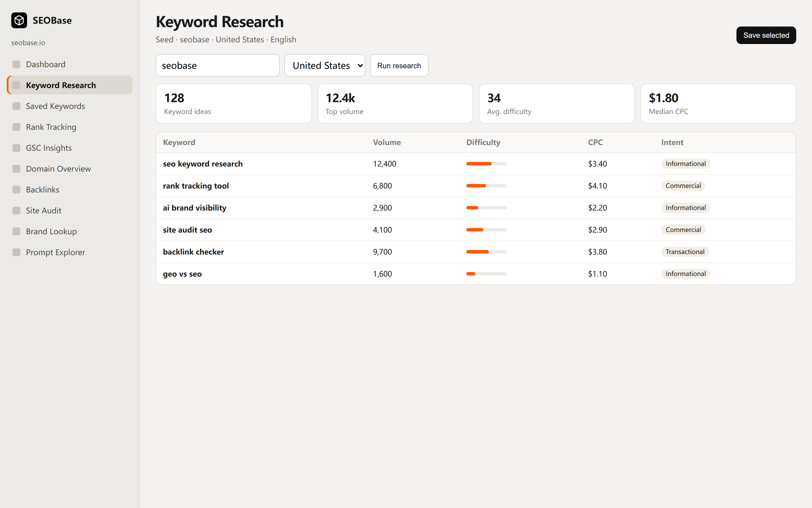Click the Difficulty column header

click(x=483, y=143)
